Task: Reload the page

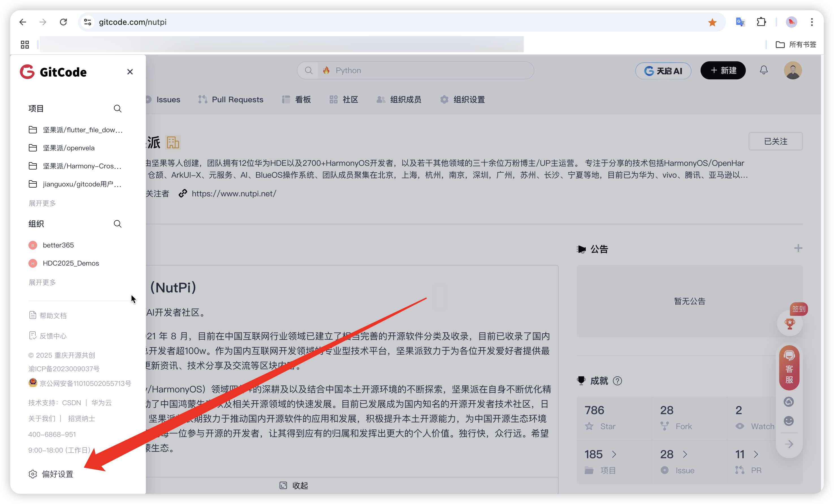Action: click(x=63, y=22)
